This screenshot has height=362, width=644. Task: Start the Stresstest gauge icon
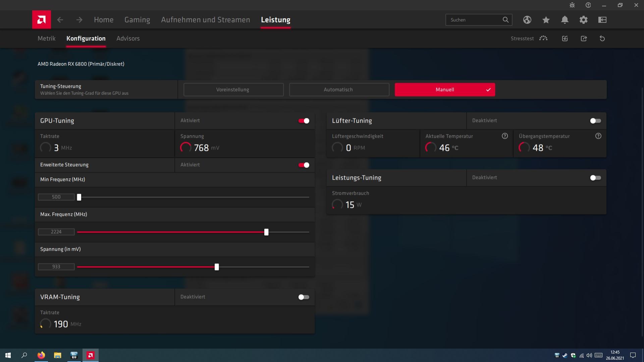click(543, 39)
